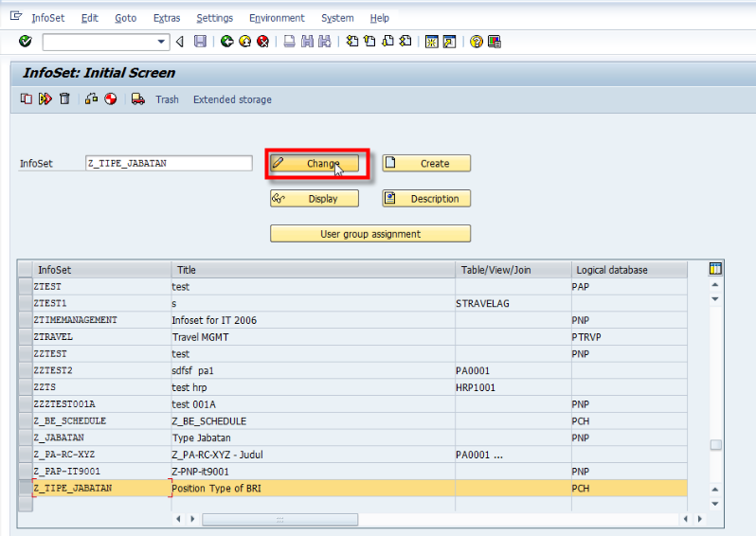Open the InfoSet menu
The height and width of the screenshot is (536, 756).
47,18
